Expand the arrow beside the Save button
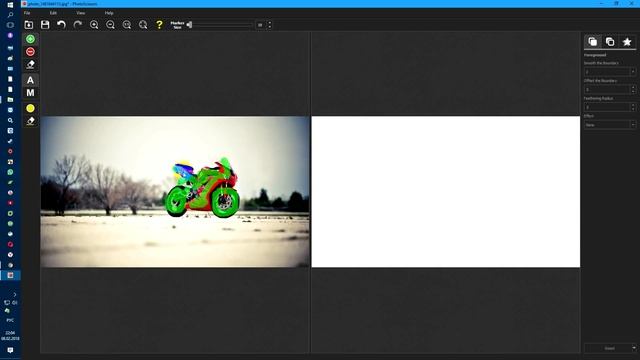 tap(634, 348)
